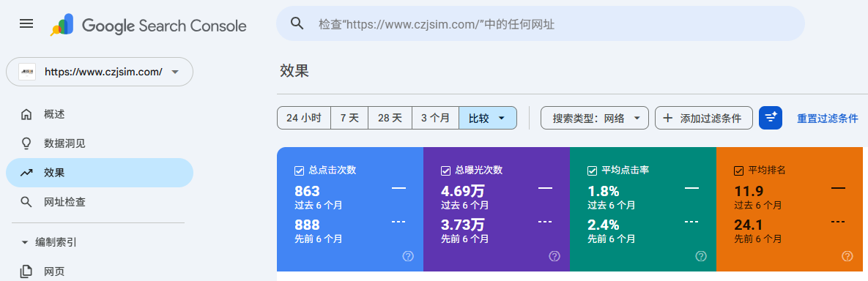Open help icon on 总曝光次数 card
Viewport: 868px width, 281px height.
554,256
